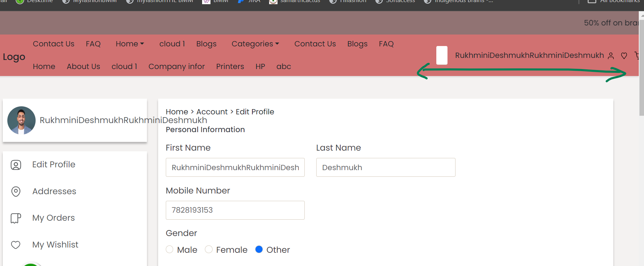This screenshot has width=644, height=266.
Task: Click the "Personal Information" heading
Action: (205, 130)
